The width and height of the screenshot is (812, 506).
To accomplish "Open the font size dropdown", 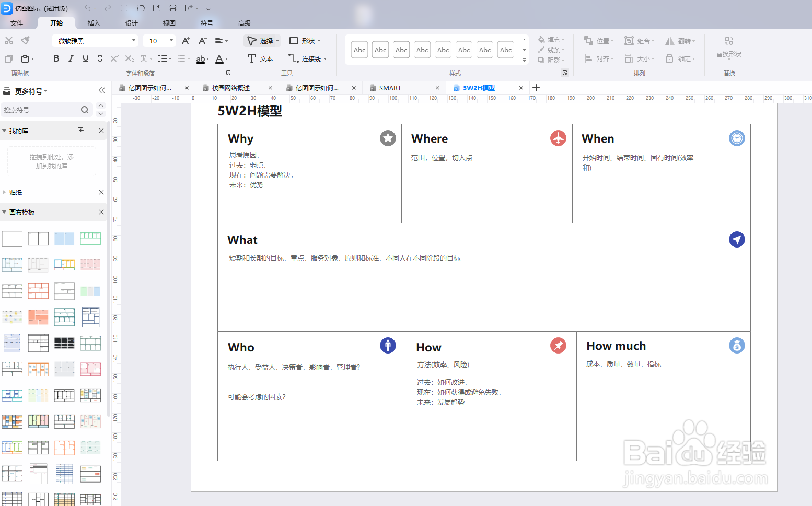I will click(170, 41).
